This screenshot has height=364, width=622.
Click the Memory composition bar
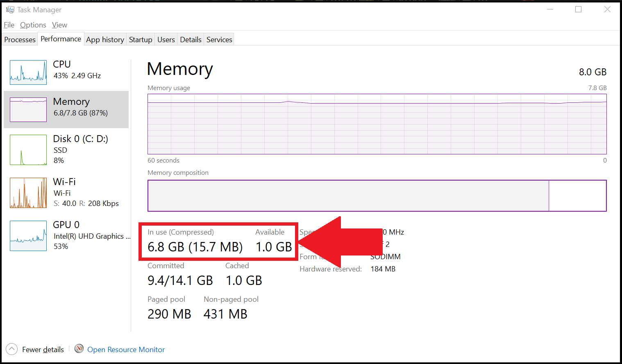[x=377, y=196]
